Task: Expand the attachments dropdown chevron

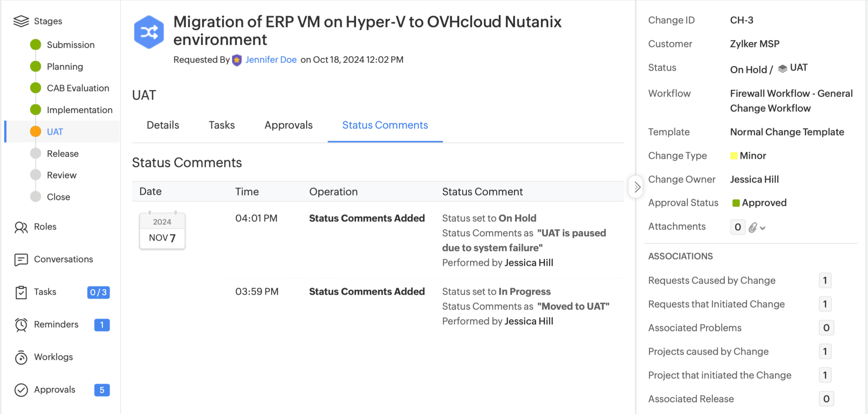Action: coord(763,228)
